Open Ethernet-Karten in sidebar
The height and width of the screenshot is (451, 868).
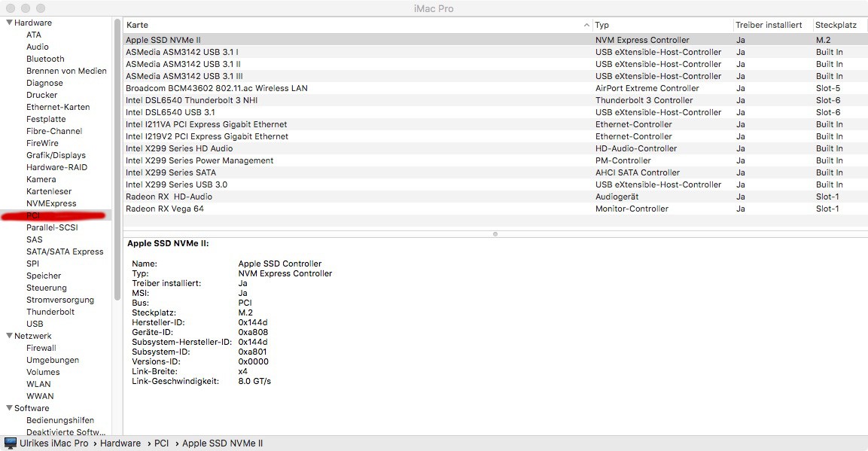pyautogui.click(x=58, y=108)
